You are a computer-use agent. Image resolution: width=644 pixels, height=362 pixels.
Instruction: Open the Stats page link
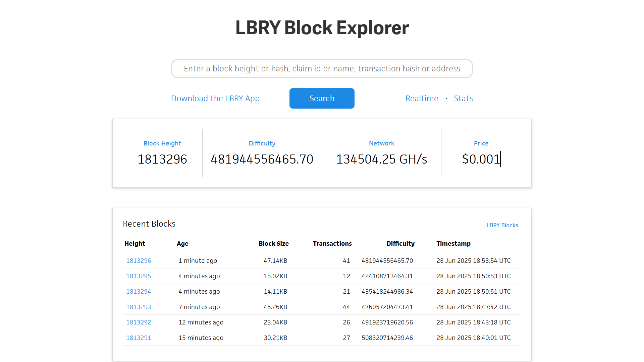click(x=463, y=99)
